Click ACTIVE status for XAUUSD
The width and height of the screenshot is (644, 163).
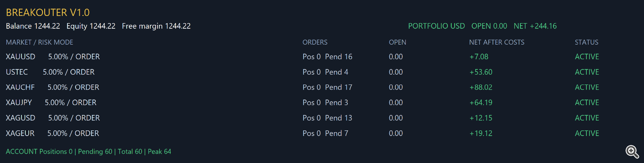click(x=587, y=57)
